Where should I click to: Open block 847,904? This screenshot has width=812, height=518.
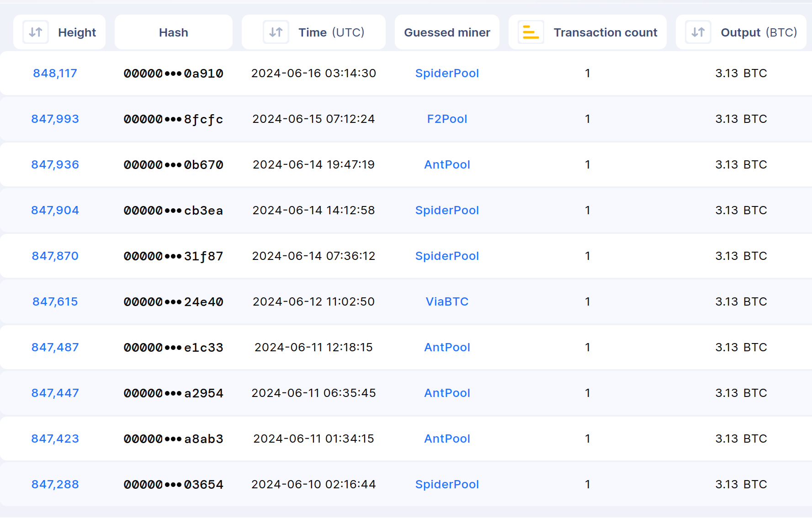click(x=55, y=210)
